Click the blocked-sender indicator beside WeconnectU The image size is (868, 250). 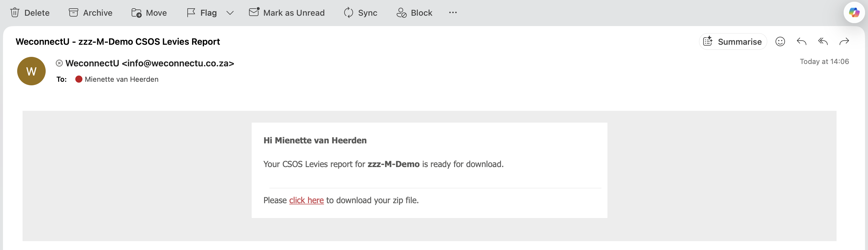point(59,63)
